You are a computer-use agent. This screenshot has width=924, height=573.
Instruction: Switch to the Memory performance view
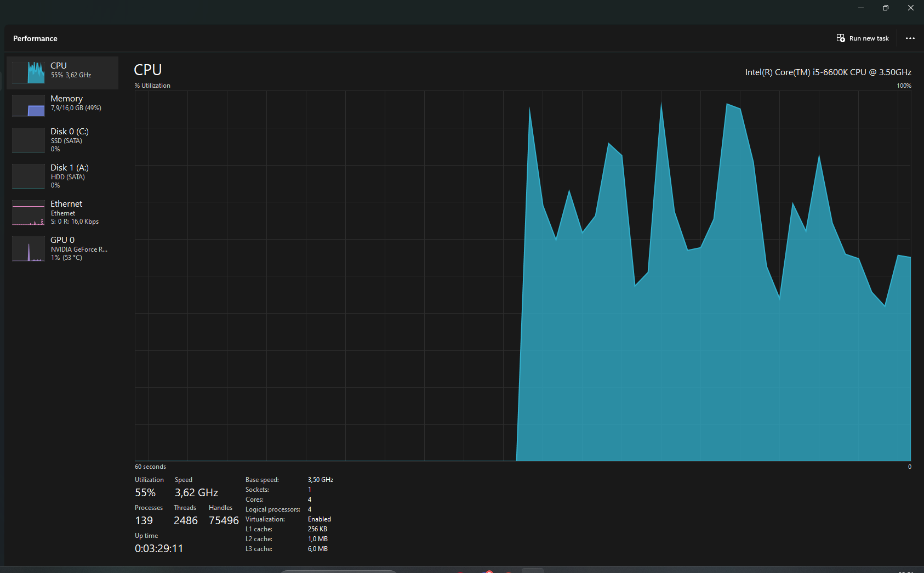[62, 105]
